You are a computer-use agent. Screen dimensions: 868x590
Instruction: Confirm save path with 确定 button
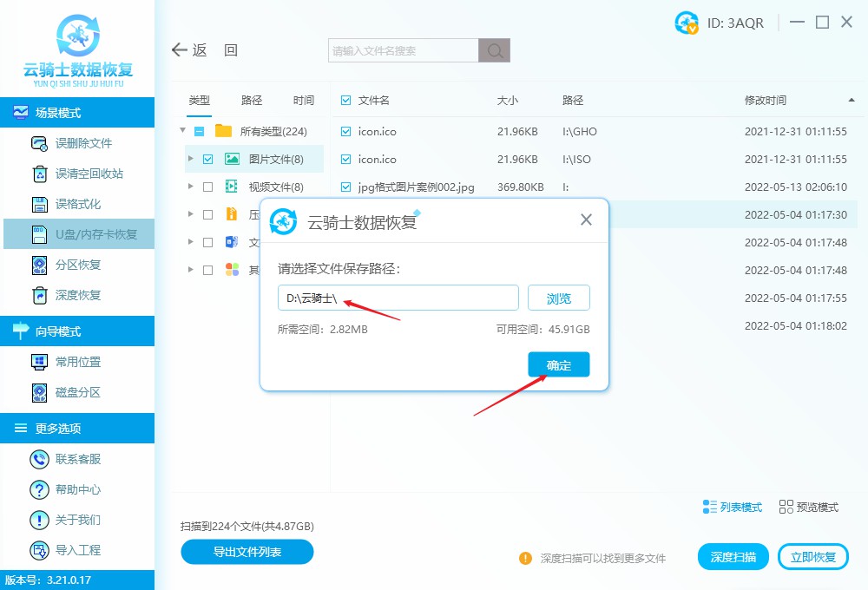(558, 364)
